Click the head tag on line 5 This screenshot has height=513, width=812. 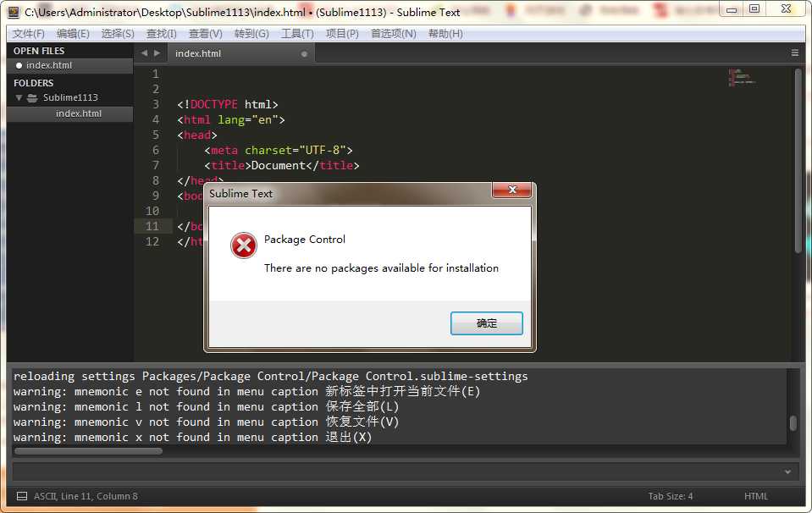(x=197, y=135)
